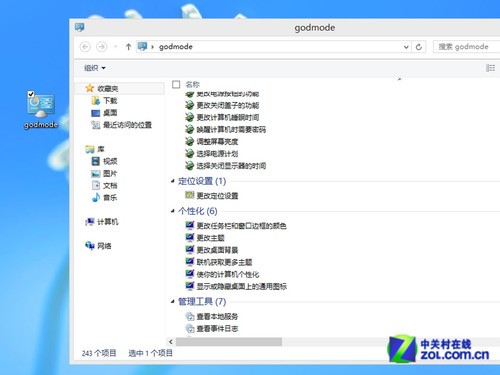
Task: Toggle the godmode desktop icon's checkbox
Action: point(31,94)
